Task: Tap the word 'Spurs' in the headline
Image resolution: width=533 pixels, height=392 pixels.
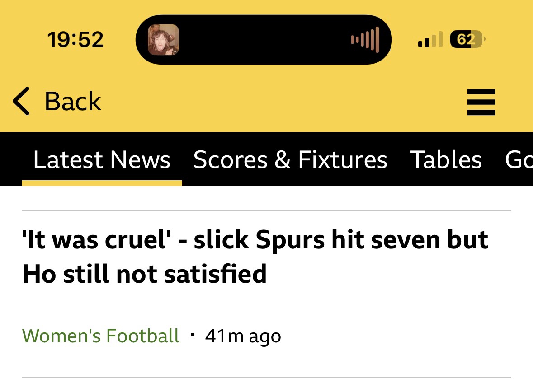Action: point(290,239)
